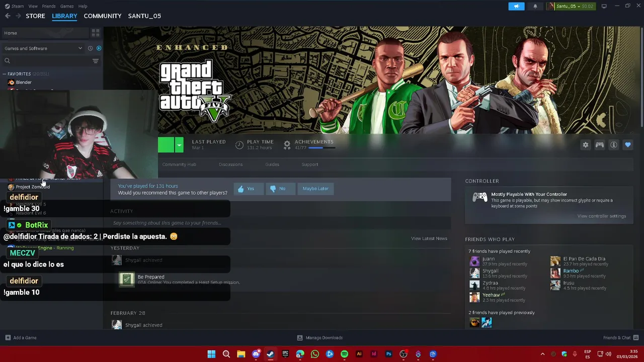Open the notifications bell
Viewport: 644px width, 362px height.
[x=535, y=6]
